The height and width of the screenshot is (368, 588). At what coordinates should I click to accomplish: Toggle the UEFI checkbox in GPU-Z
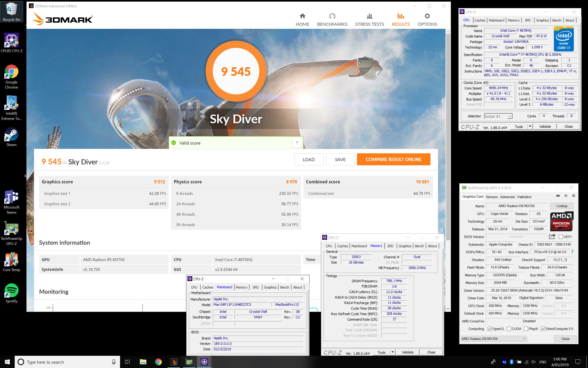(x=561, y=237)
